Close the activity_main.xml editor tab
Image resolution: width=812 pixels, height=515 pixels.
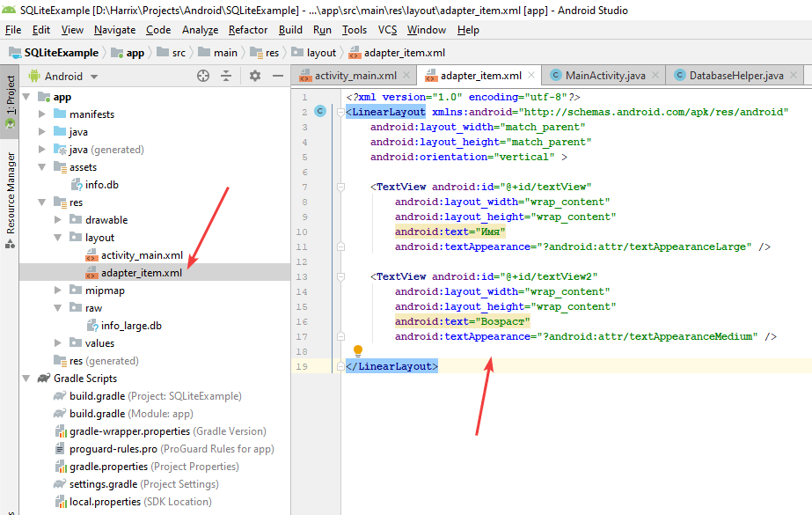[407, 76]
